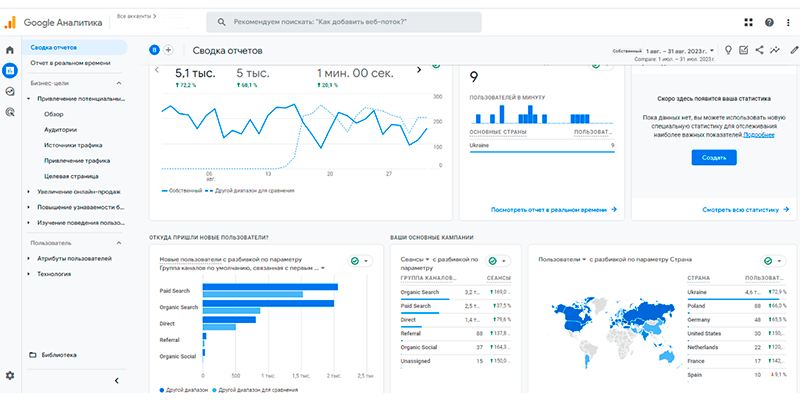Open the three-dot more options menu
Screen dimensions: 800x400
point(789,22)
